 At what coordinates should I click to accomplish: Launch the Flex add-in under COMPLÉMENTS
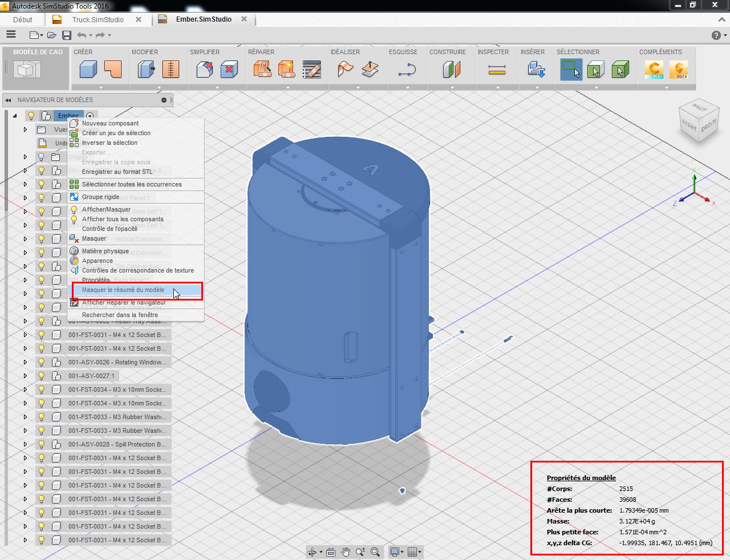click(x=654, y=70)
